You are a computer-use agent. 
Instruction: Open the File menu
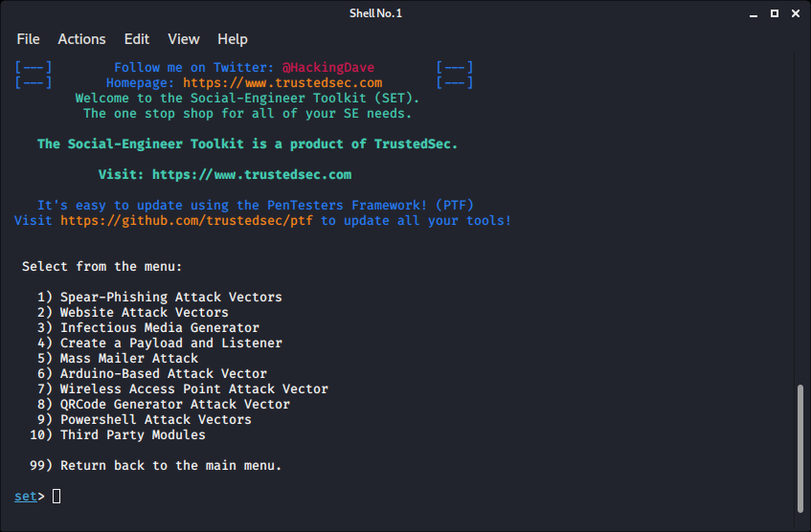pos(28,39)
